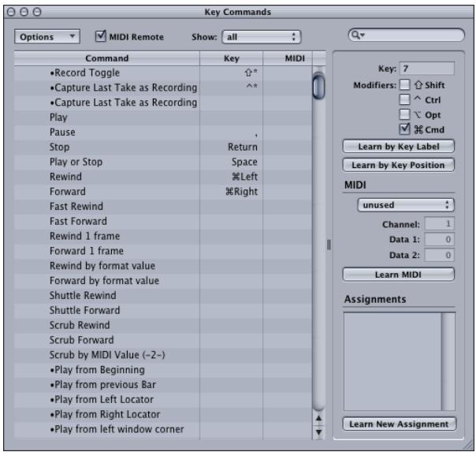The height and width of the screenshot is (452, 476).
Task: Click the Return key assignment cell
Action: click(x=232, y=147)
